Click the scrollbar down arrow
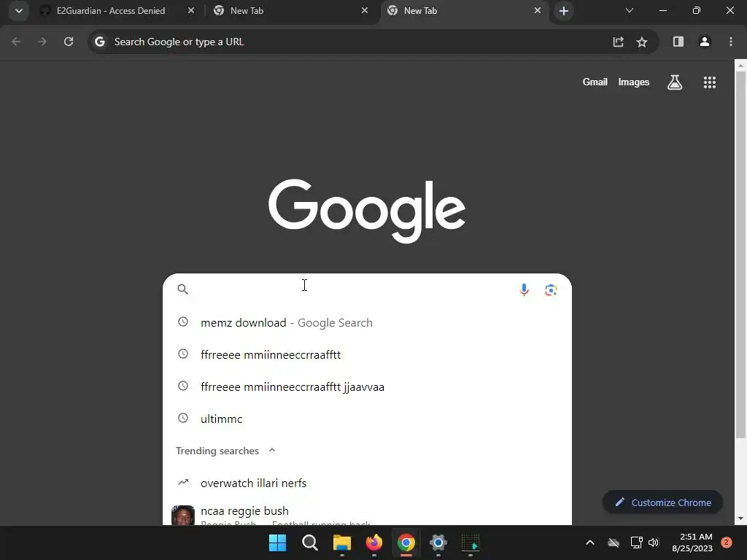 pyautogui.click(x=740, y=518)
